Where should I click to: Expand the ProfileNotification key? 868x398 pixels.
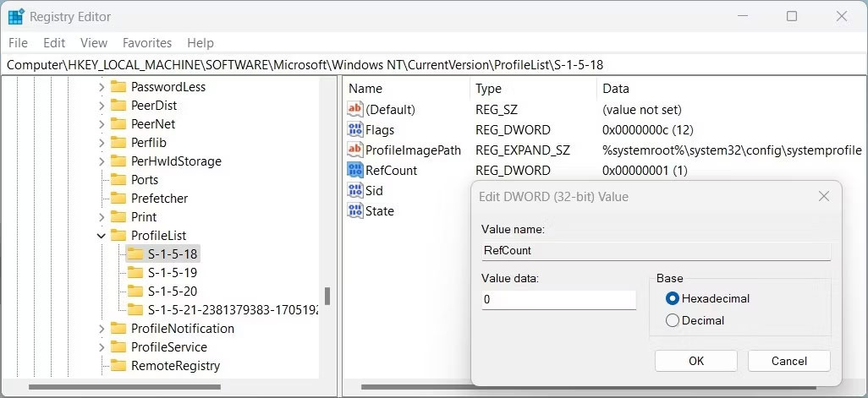[102, 329]
